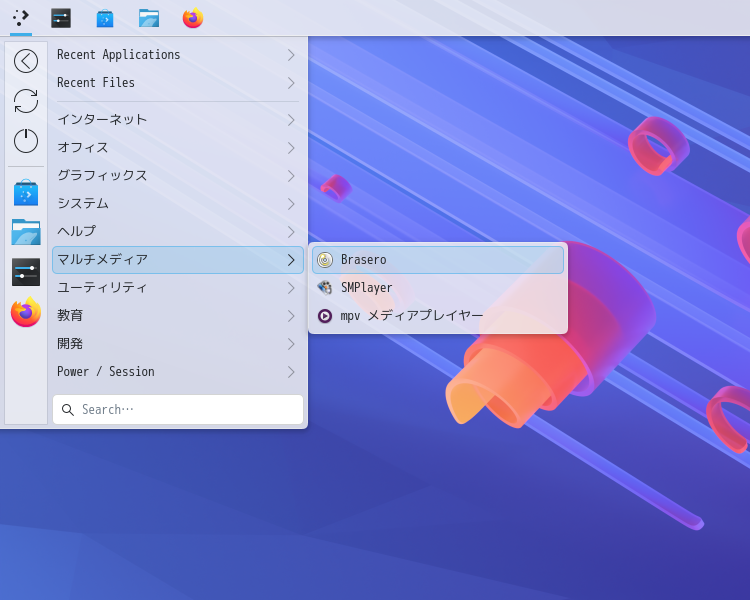
Task: Expand Recent Files using its chevron arrow
Action: coord(291,83)
